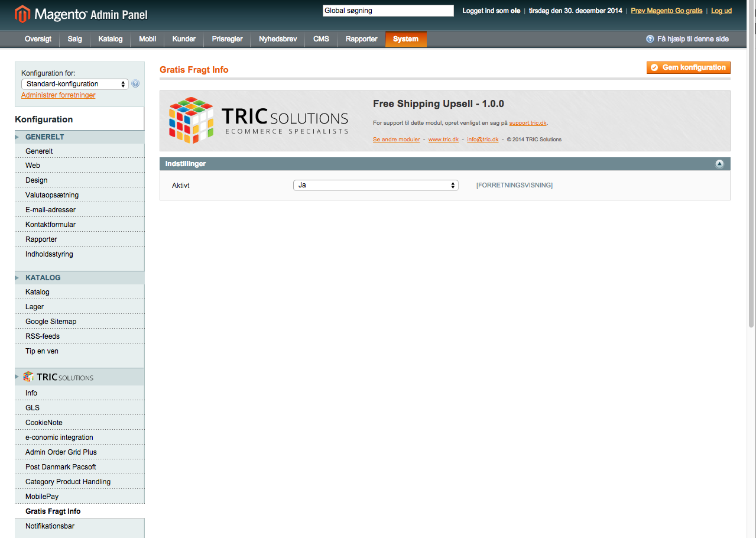Click Gem konfiguration button
This screenshot has width=756, height=538.
[x=688, y=67]
